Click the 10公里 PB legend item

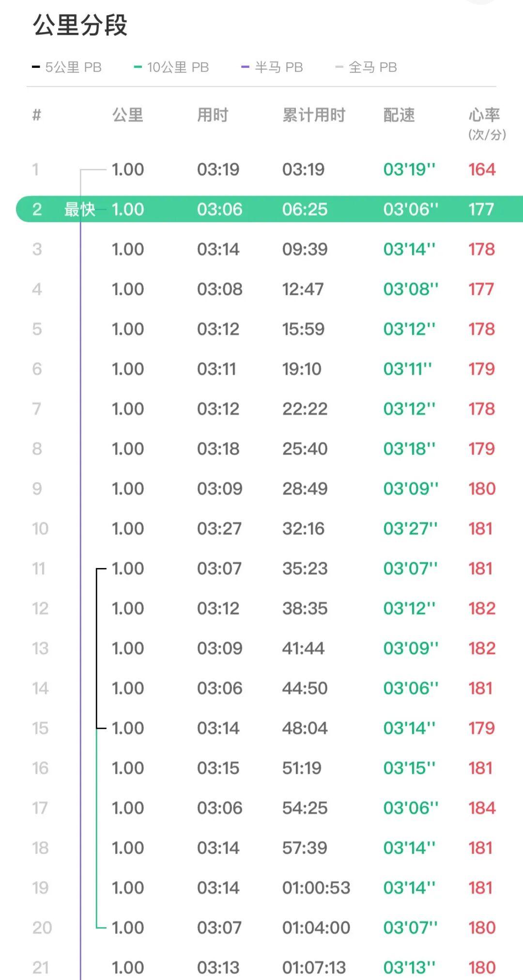pyautogui.click(x=171, y=67)
